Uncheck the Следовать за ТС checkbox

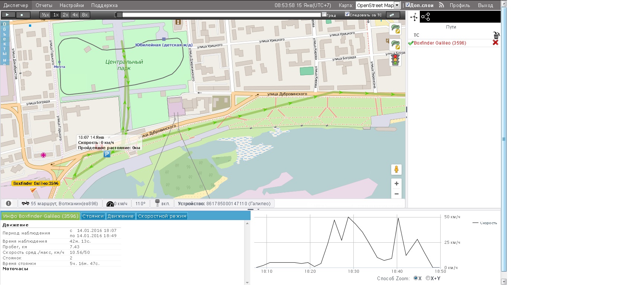(347, 14)
